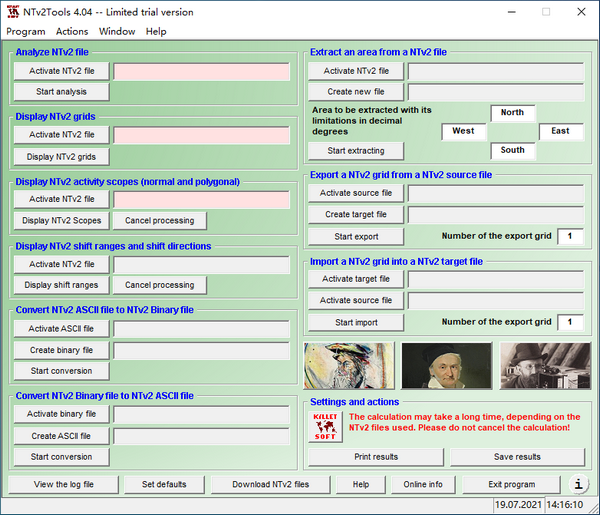Click the colorful Mercator portrait thumbnail

click(x=349, y=365)
